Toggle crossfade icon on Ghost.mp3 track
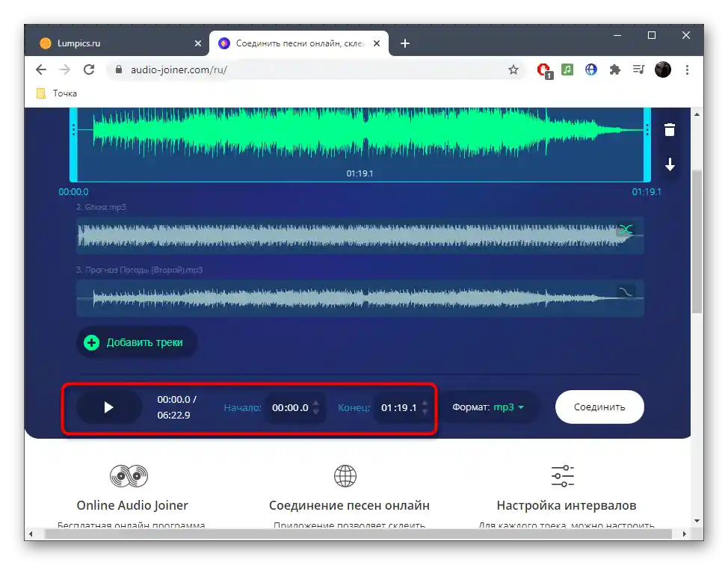The height and width of the screenshot is (565, 728). [626, 229]
